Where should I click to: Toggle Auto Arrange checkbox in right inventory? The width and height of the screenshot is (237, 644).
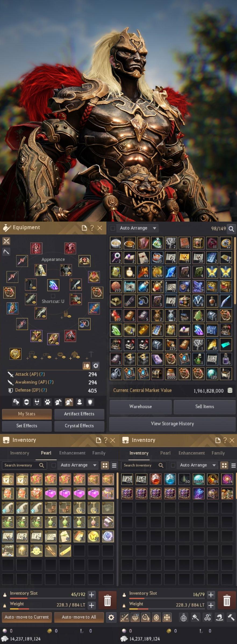pos(173,465)
